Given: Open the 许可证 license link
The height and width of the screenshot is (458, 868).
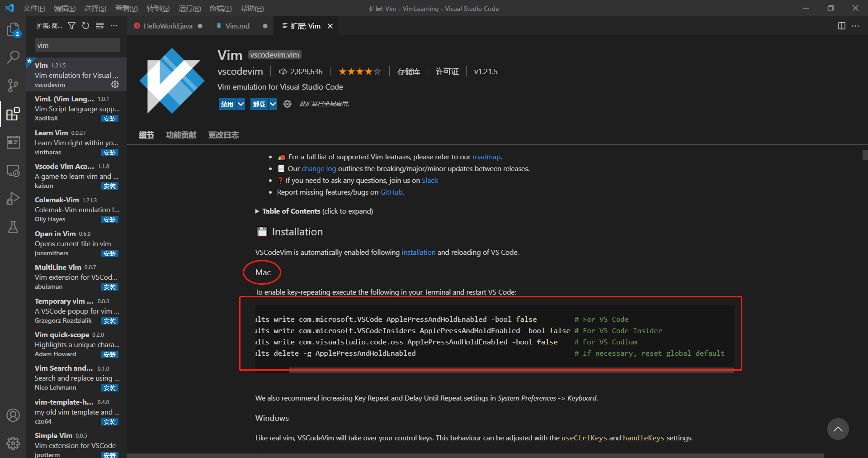Looking at the screenshot, I should point(447,72).
